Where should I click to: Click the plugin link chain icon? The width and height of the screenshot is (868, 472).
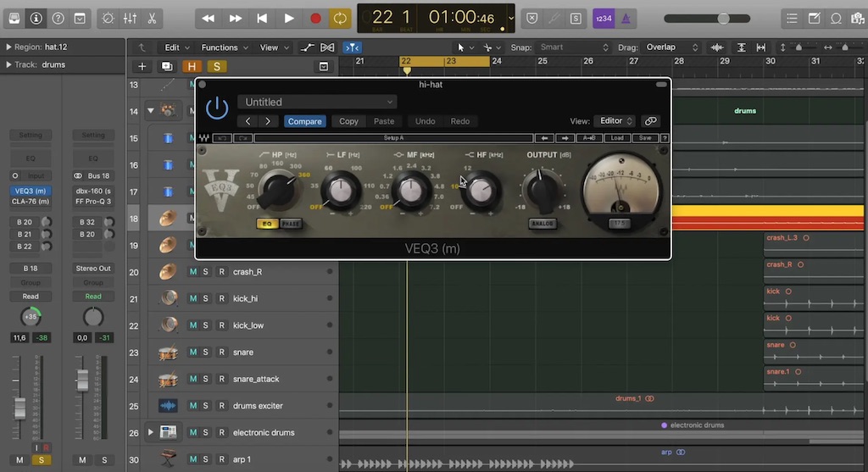pyautogui.click(x=650, y=120)
